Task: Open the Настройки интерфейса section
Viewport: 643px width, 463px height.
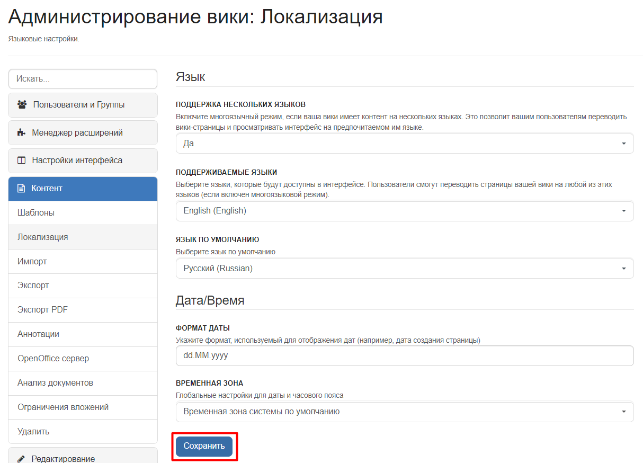Action: [x=83, y=160]
